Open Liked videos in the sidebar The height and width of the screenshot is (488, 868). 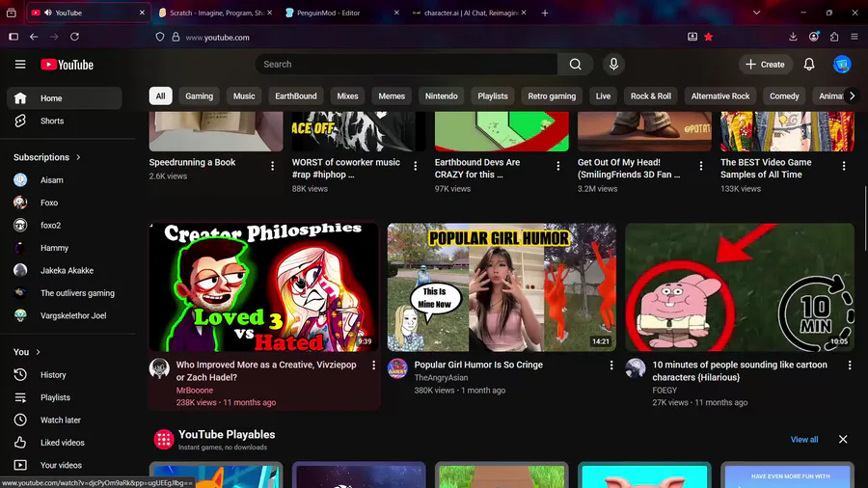click(x=65, y=443)
